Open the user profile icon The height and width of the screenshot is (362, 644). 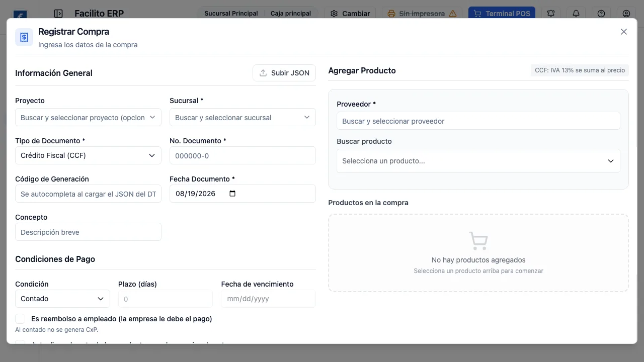pos(626,14)
